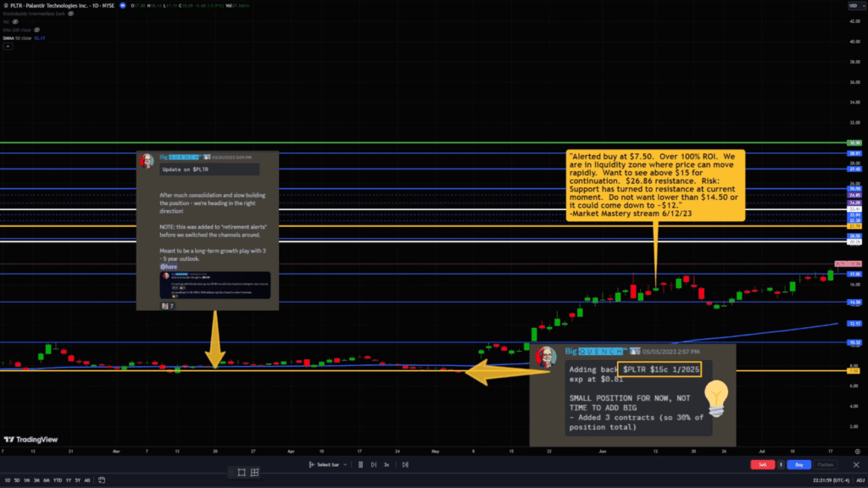
Task: Click the single-pane chart layout icon
Action: coord(242,472)
